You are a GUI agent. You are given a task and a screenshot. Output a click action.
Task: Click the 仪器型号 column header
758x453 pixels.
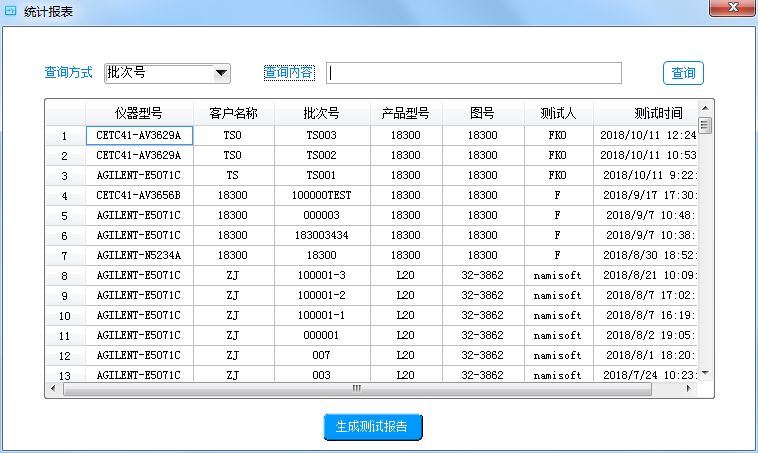pyautogui.click(x=139, y=113)
